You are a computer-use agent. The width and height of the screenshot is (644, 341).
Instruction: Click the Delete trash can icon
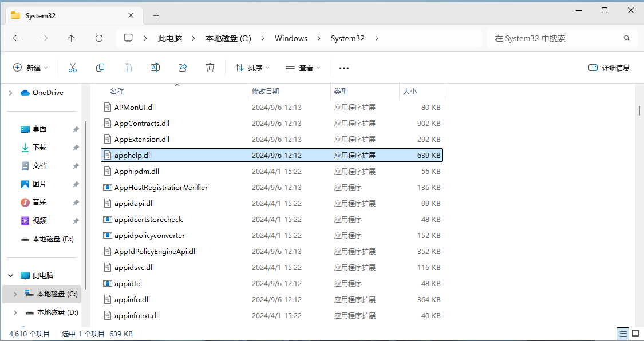tap(210, 68)
